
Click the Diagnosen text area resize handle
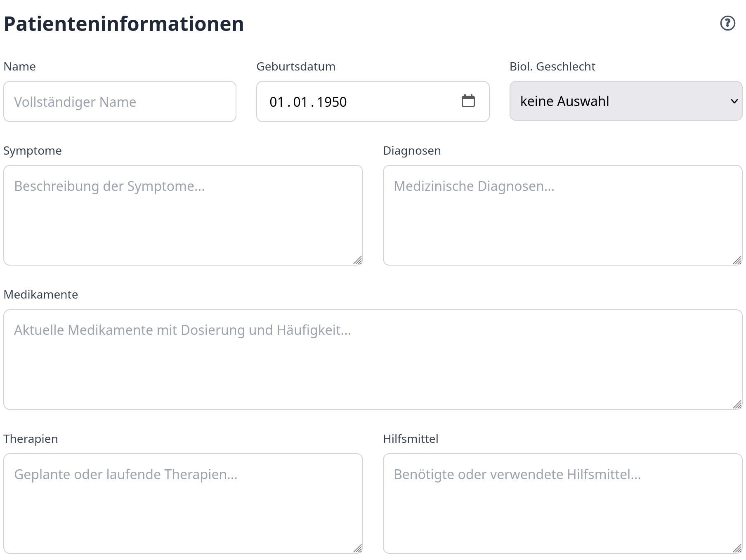pyautogui.click(x=737, y=260)
